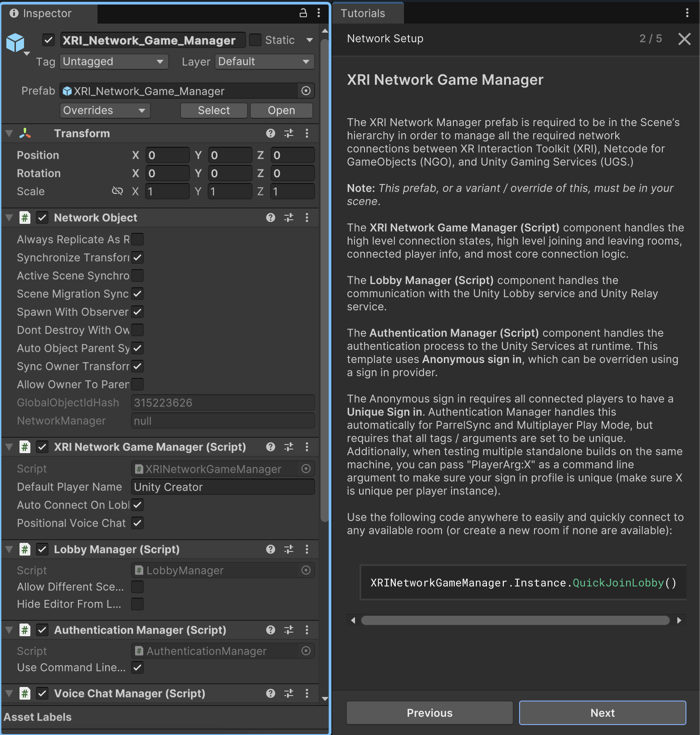Viewport: 700px width, 735px height.
Task: Open XRINetworkGameManager script object picker
Action: (x=306, y=469)
